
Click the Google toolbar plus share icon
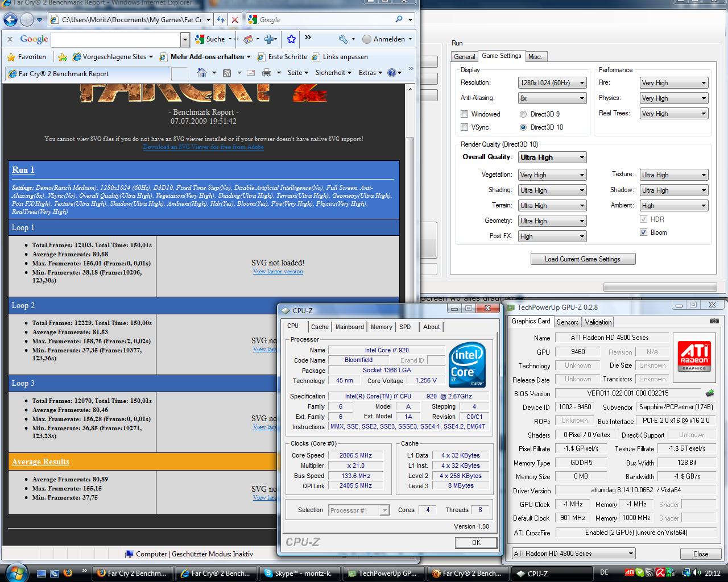coord(270,39)
